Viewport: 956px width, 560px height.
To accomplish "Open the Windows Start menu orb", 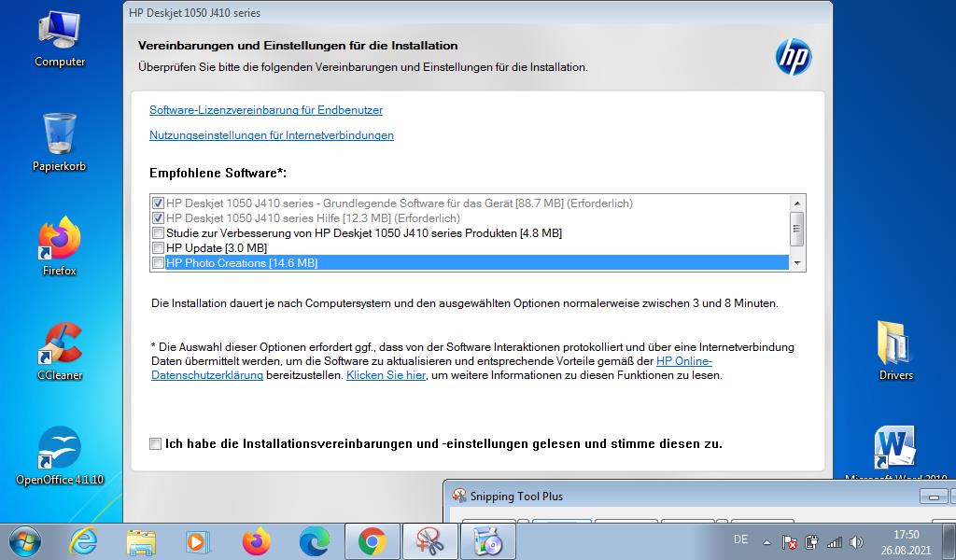I will [x=25, y=541].
